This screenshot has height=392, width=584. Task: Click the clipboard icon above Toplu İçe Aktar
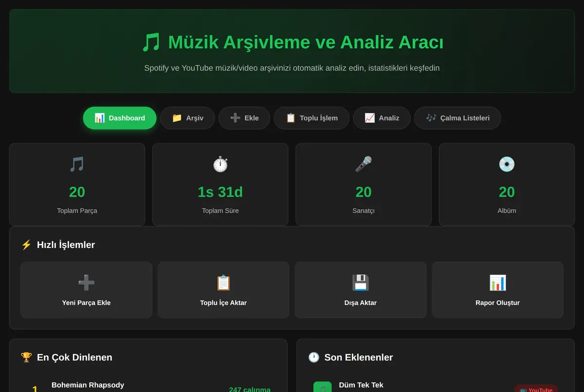(223, 283)
